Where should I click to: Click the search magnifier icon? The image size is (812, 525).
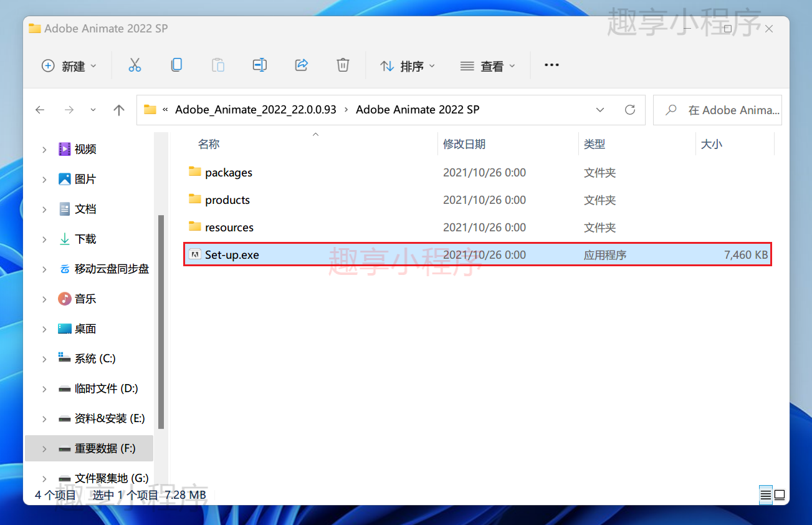coord(671,110)
